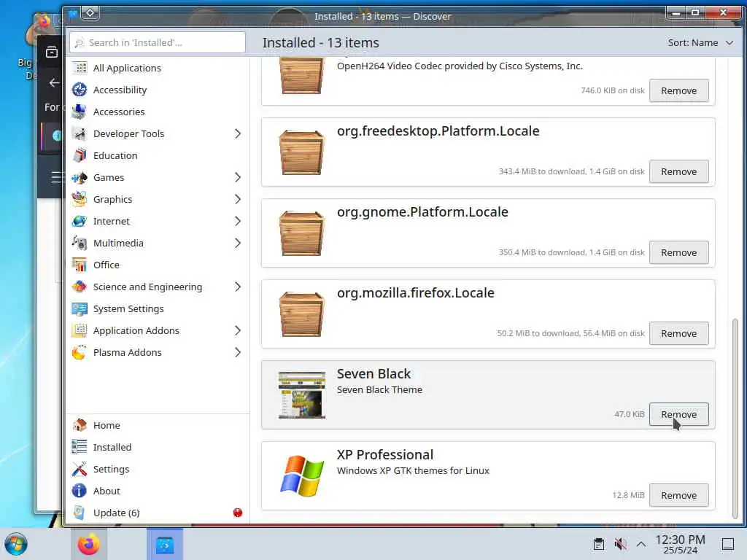Click the Firefox taskbar icon
Image resolution: width=747 pixels, height=560 pixels.
pos(88,545)
